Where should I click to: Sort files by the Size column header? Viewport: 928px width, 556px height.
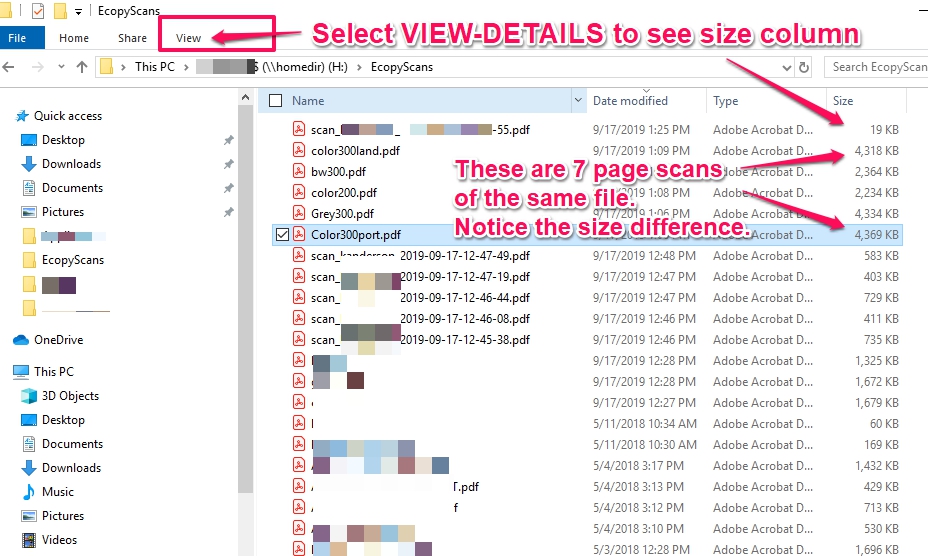[x=843, y=101]
